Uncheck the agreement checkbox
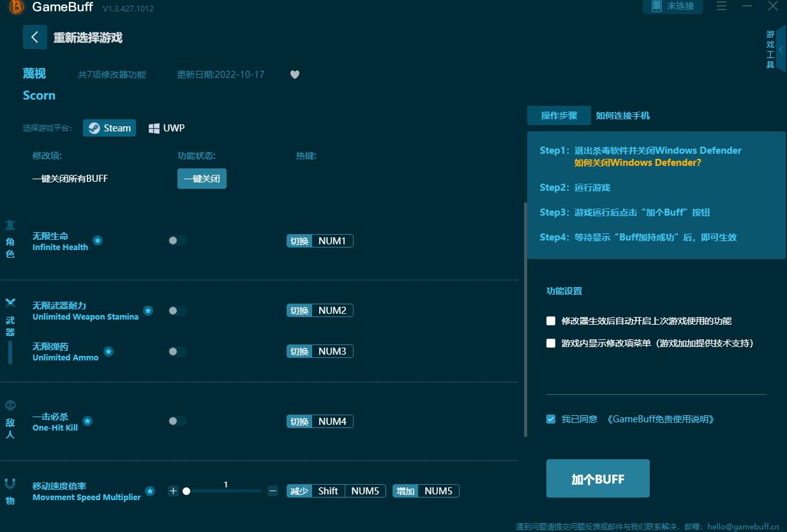Screen dimensions: 787x532 [551, 419]
